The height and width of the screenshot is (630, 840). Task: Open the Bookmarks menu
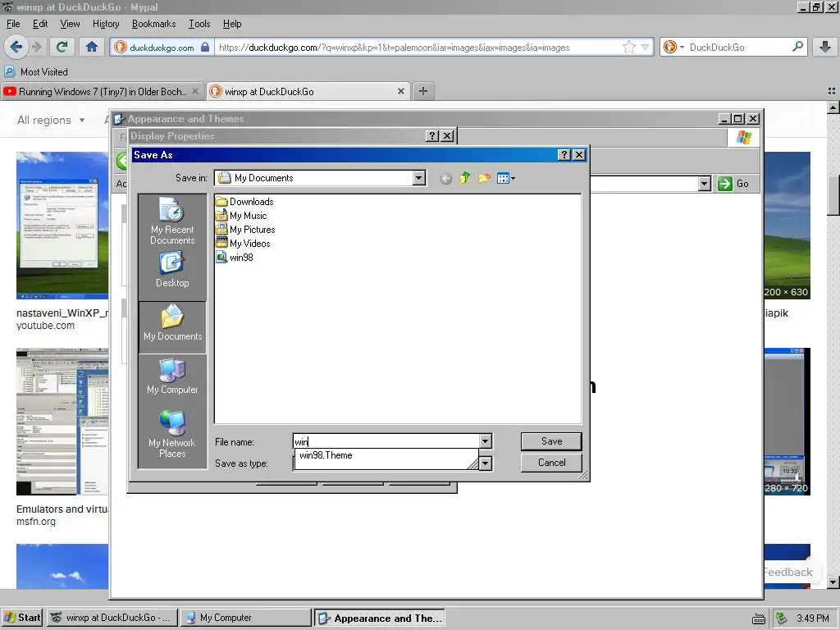pyautogui.click(x=153, y=24)
